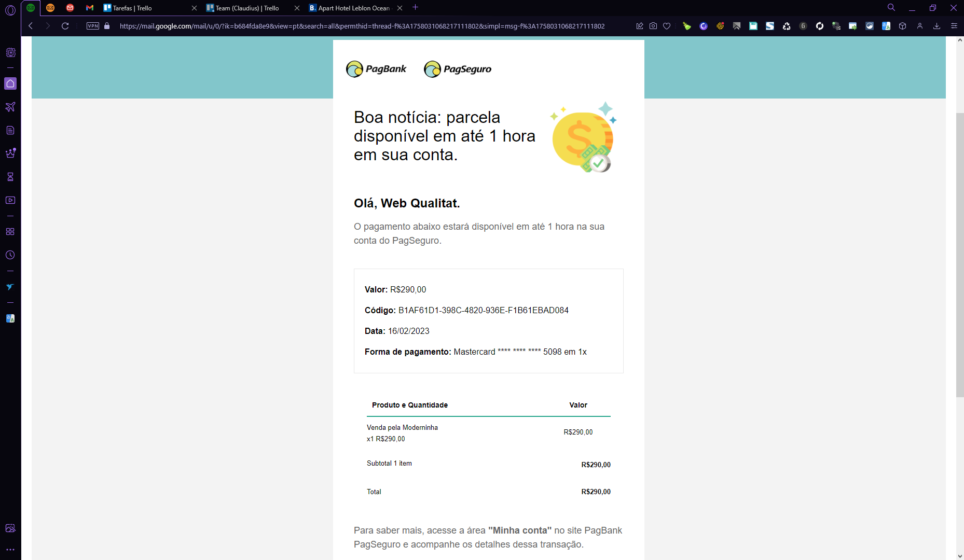
Task: Open the GX Control chip icon in sidebar
Action: point(10,52)
